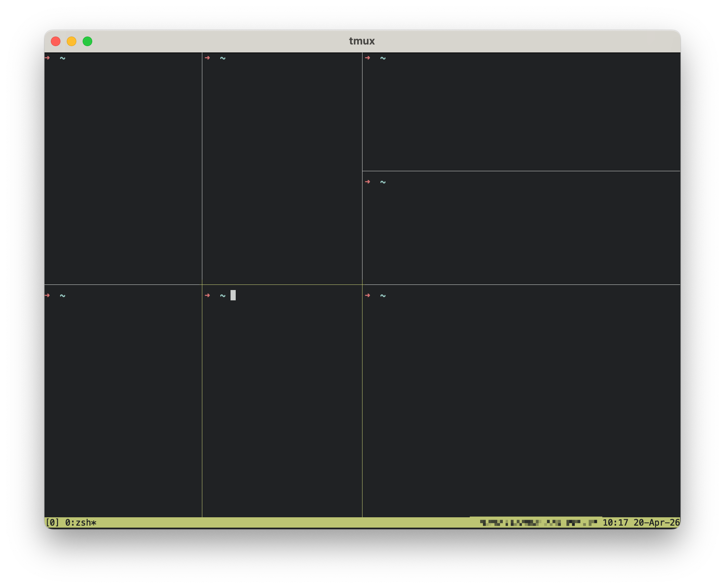Click the [0] session indicator

tap(52, 522)
